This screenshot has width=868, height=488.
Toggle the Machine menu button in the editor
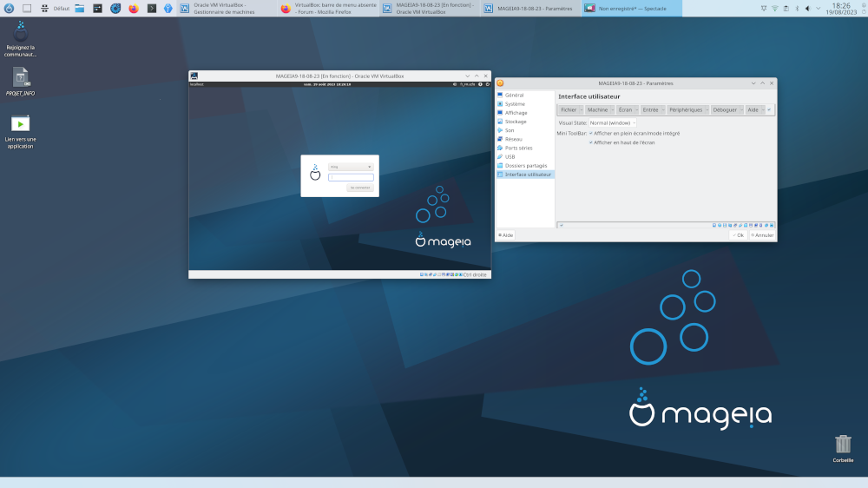[597, 109]
